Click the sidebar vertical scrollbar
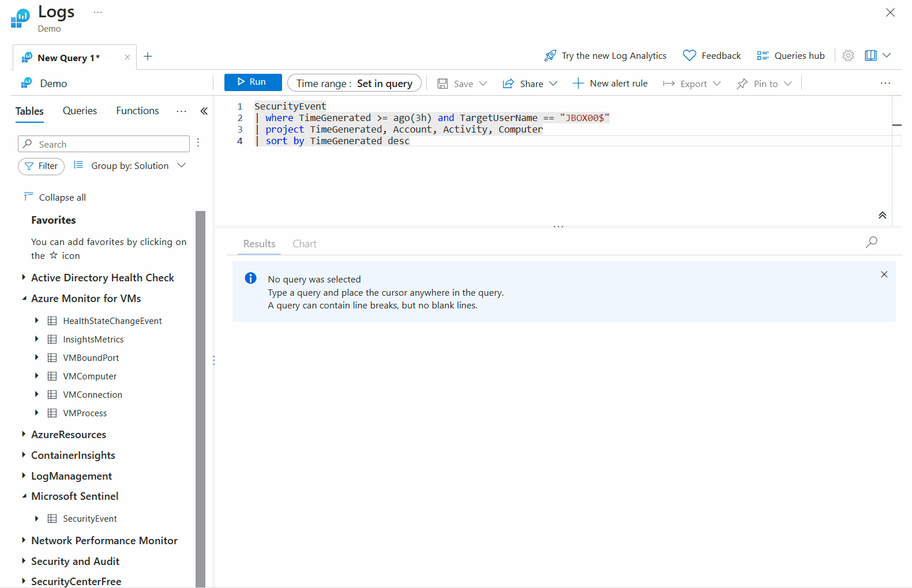Screen dimensions: 912x588 coord(200,399)
